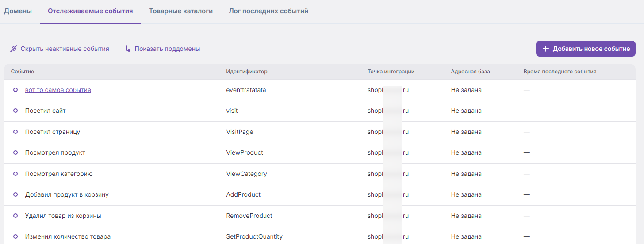Click the plus icon on the add event button
This screenshot has height=244, width=644.
pyautogui.click(x=546, y=49)
